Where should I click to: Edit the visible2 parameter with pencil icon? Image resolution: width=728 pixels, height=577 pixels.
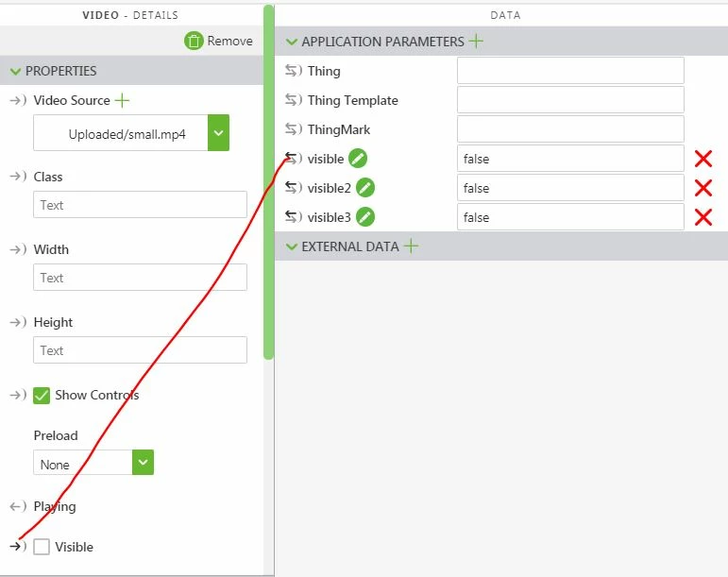click(364, 188)
